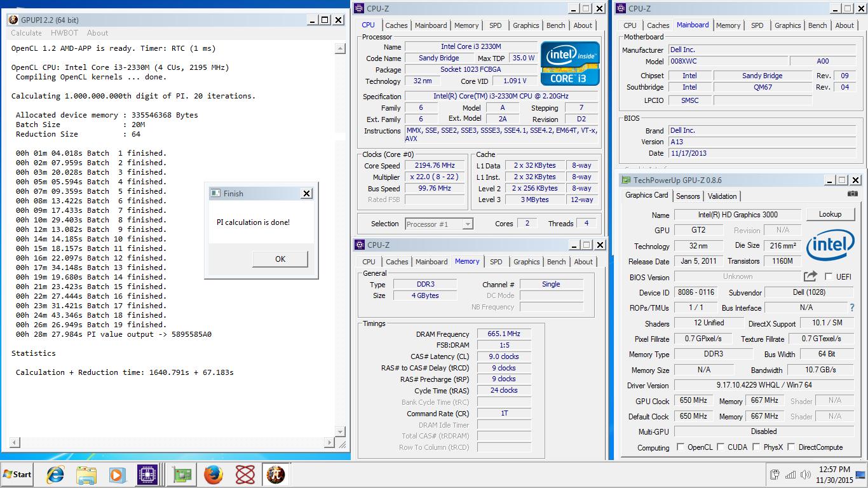Open the HWBOT menu in GPUPI
Image resolution: width=868 pixels, height=488 pixels.
(x=64, y=33)
